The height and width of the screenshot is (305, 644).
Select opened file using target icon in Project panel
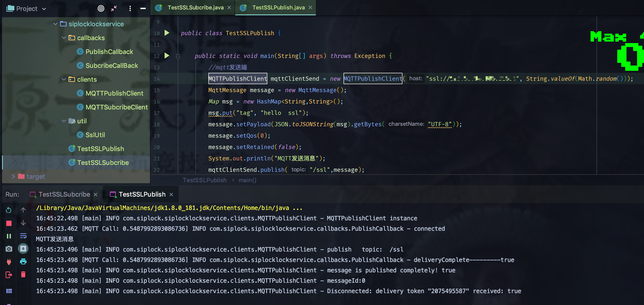pyautogui.click(x=101, y=8)
